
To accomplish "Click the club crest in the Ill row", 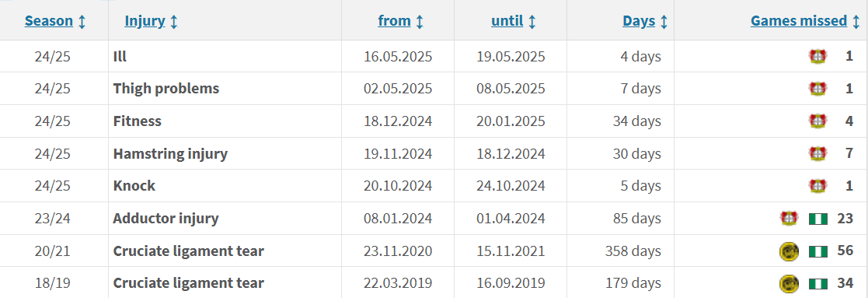I will 817,57.
